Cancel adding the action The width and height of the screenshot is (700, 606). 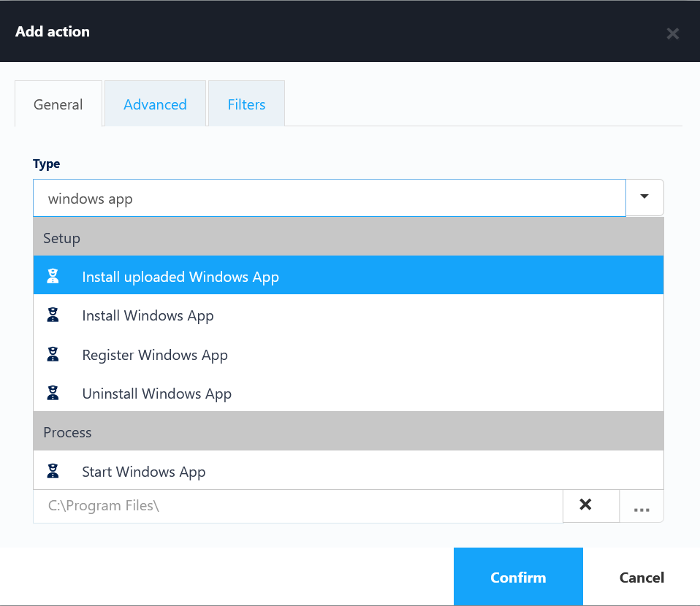pyautogui.click(x=642, y=578)
